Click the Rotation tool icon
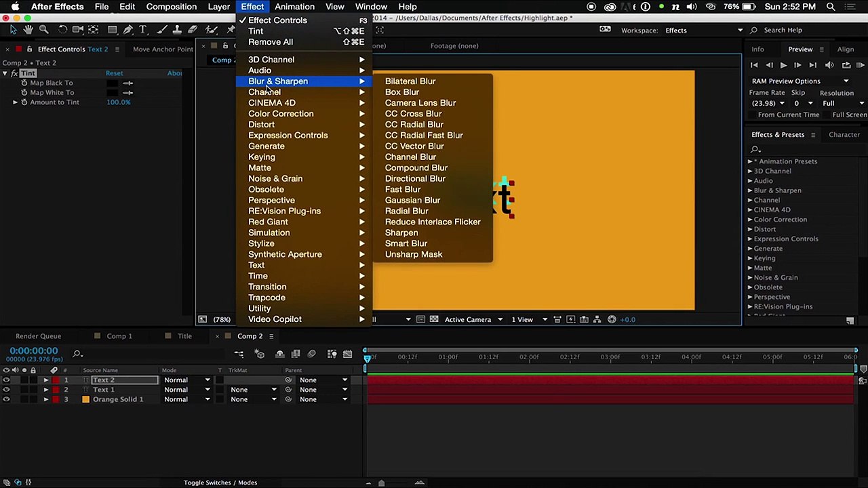Image resolution: width=868 pixels, height=488 pixels. pos(62,30)
